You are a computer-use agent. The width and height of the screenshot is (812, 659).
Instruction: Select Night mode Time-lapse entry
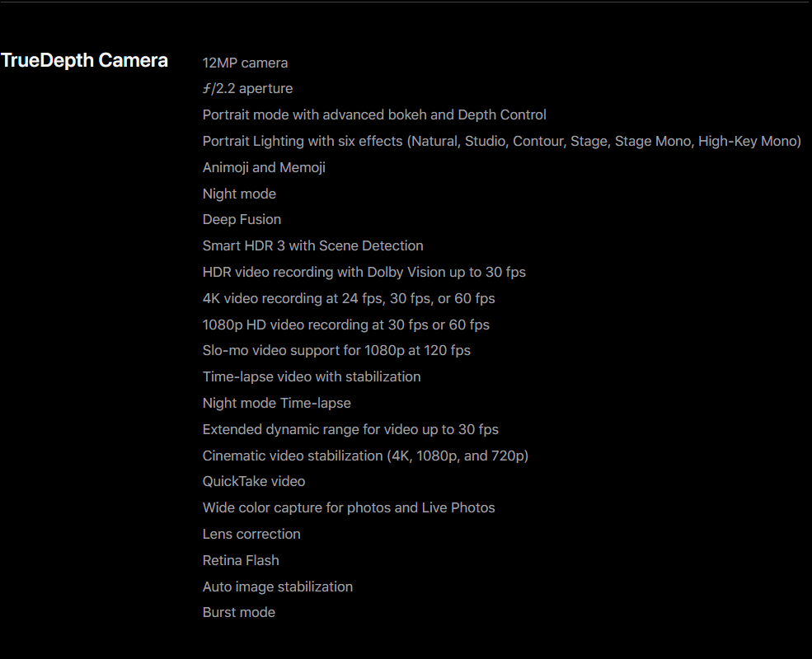[x=276, y=404]
